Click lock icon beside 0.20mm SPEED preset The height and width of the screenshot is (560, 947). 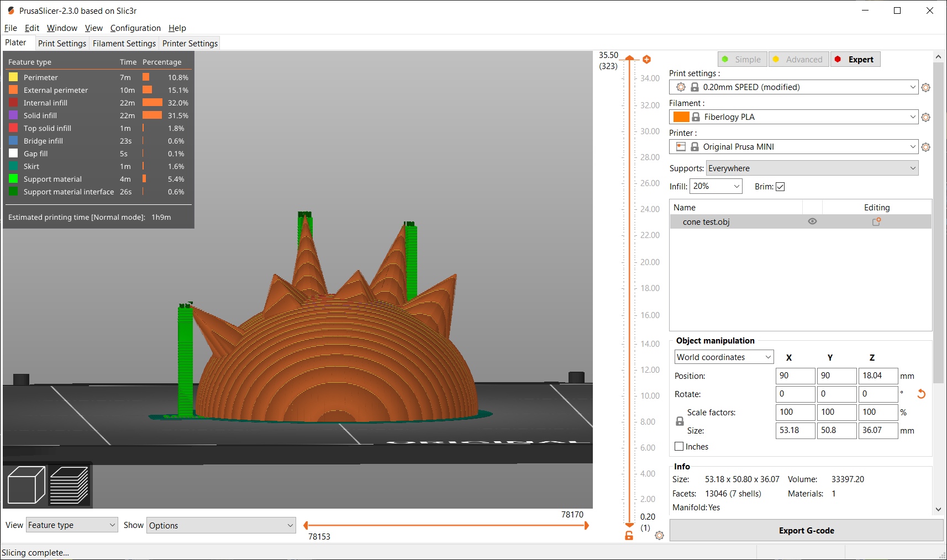tap(695, 87)
